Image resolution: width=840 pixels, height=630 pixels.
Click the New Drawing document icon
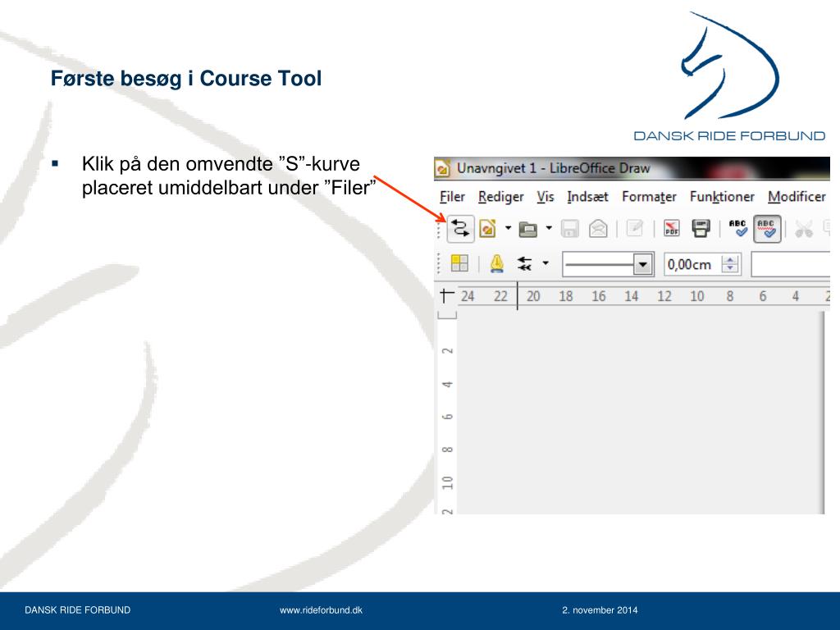point(487,229)
